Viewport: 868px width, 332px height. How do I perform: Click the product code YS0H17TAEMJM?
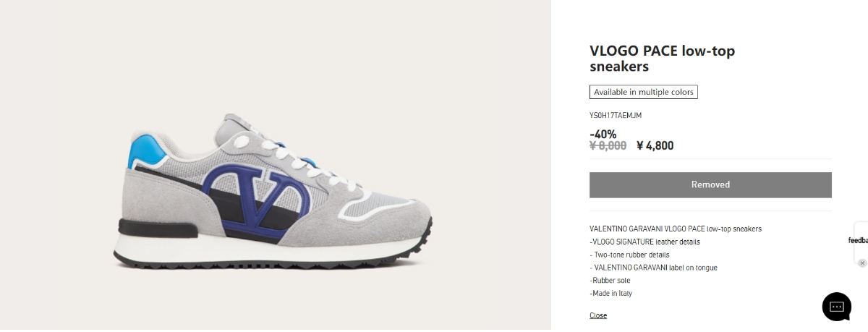pos(616,115)
